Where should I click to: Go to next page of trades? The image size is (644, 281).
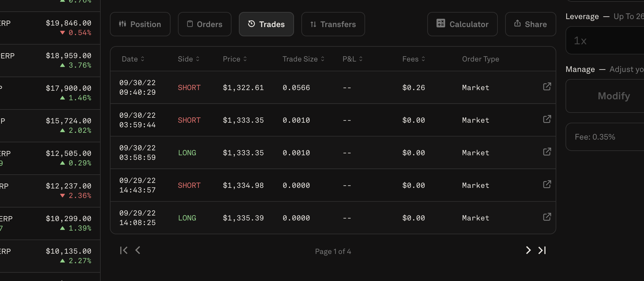[x=528, y=251]
